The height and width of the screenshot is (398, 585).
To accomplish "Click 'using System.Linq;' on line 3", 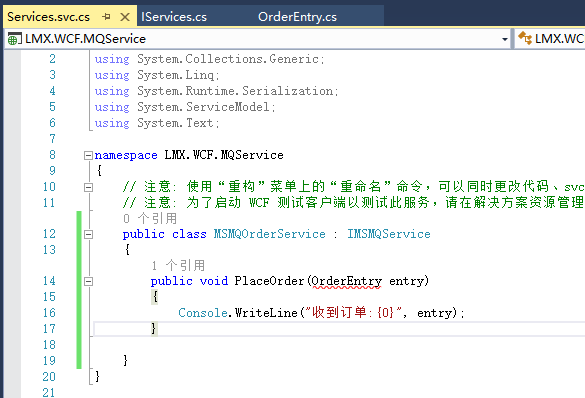I will [x=157, y=75].
